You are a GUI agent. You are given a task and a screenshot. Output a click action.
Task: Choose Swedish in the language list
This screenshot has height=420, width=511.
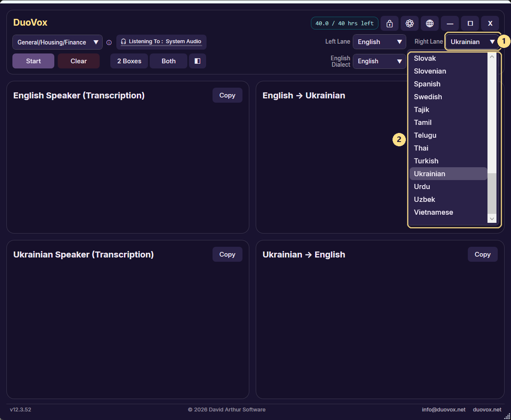pyautogui.click(x=448, y=97)
